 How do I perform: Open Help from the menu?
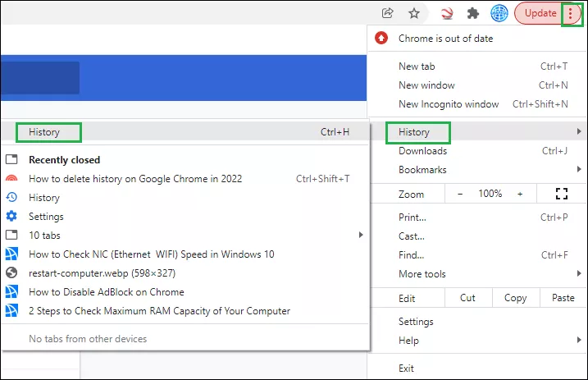(477, 341)
